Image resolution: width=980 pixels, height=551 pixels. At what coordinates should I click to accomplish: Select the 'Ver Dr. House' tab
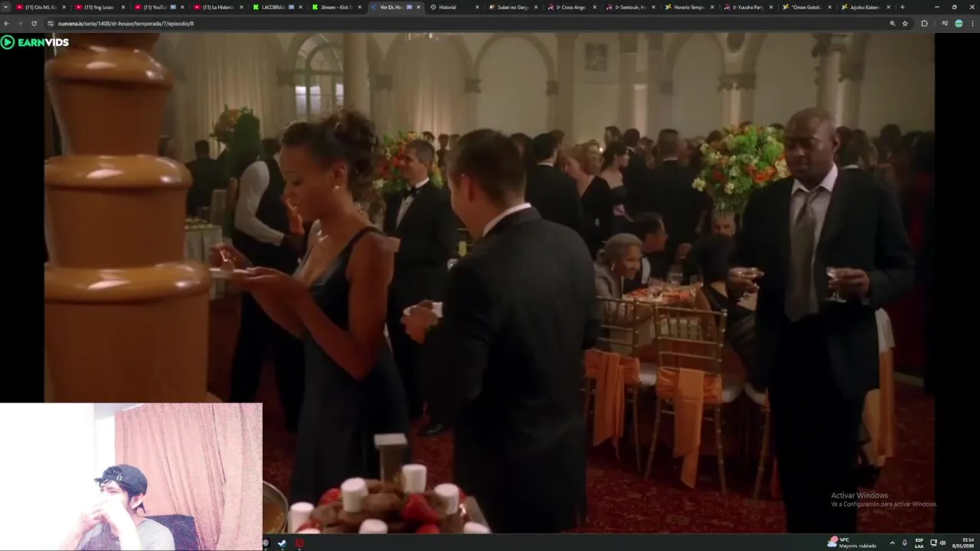[396, 7]
